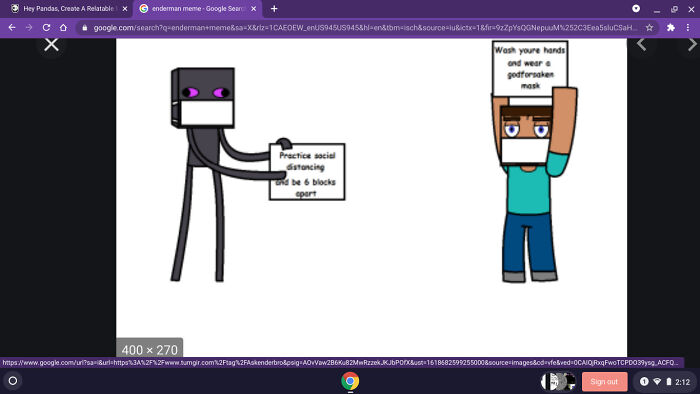Image resolution: width=700 pixels, height=394 pixels.
Task: Go to the next image with right chevron
Action: tap(692, 45)
